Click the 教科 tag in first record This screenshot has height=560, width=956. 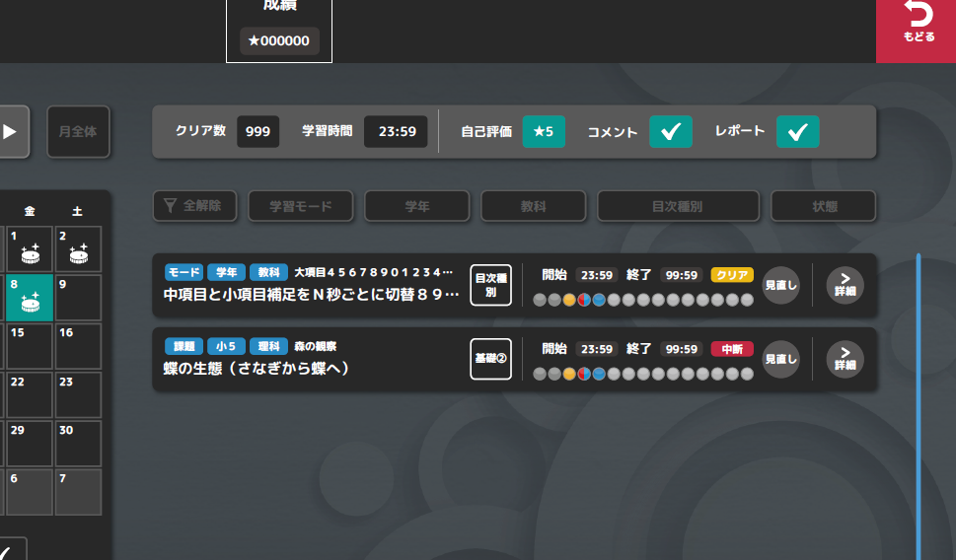point(269,272)
